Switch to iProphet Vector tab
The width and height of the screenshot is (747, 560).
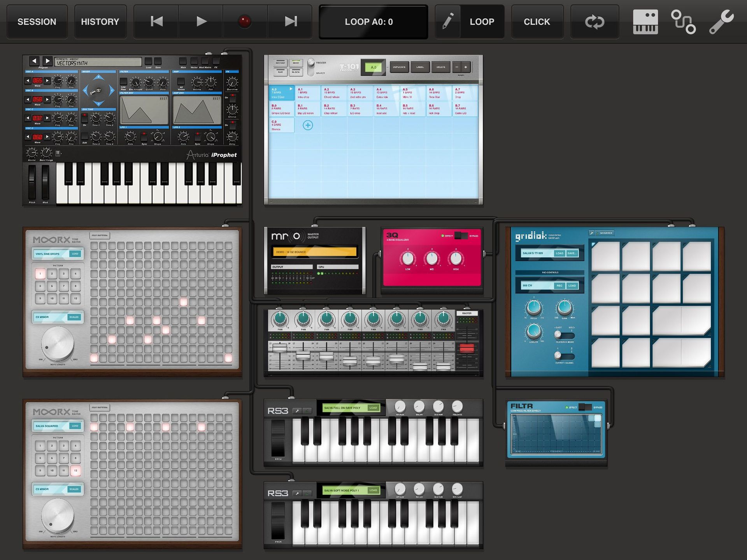pos(194,61)
